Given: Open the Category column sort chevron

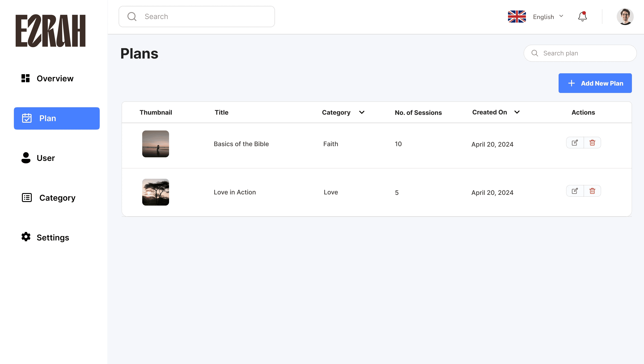Looking at the screenshot, I should pos(362,112).
